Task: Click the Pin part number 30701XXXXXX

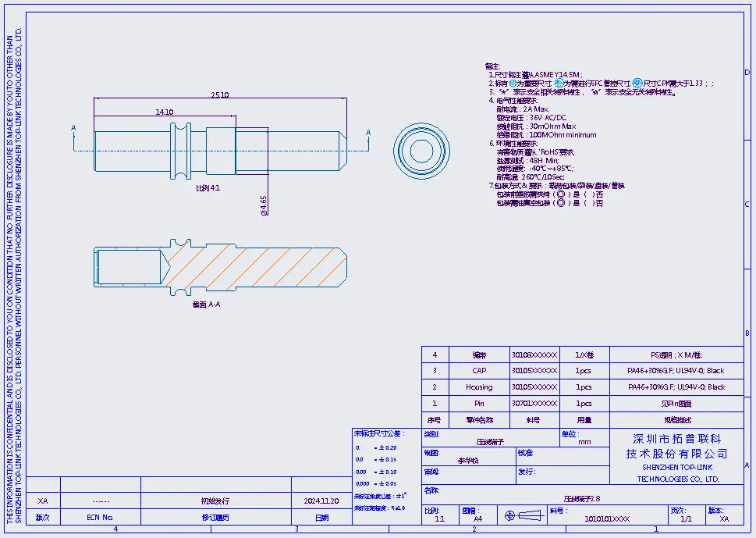Action: click(x=534, y=404)
